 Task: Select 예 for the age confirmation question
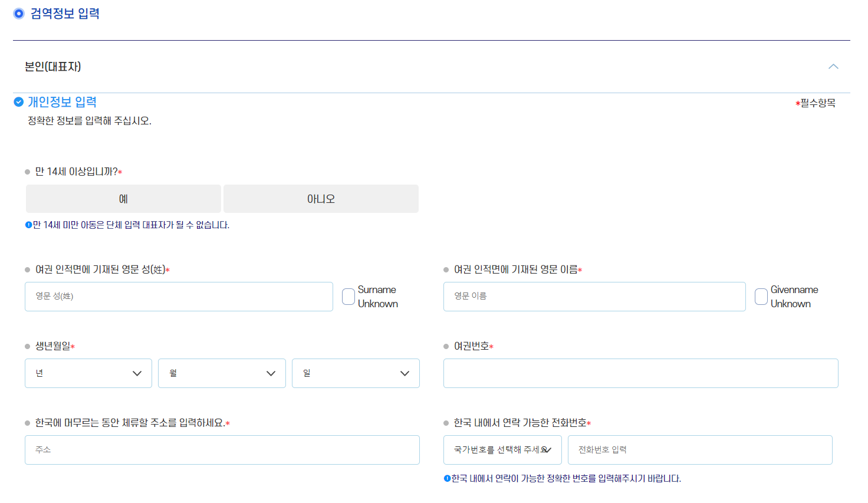(123, 199)
